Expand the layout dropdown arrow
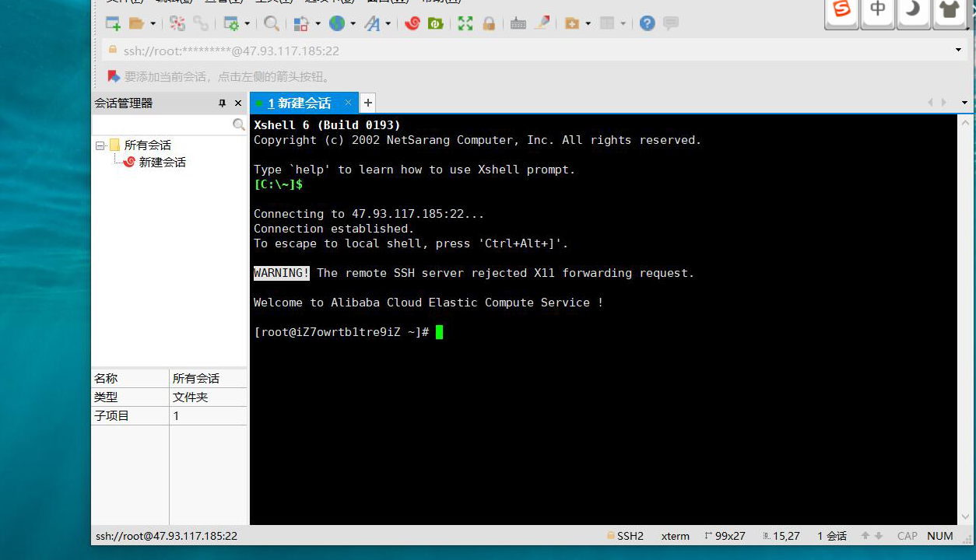Screen dimensions: 976x560 pos(623,24)
